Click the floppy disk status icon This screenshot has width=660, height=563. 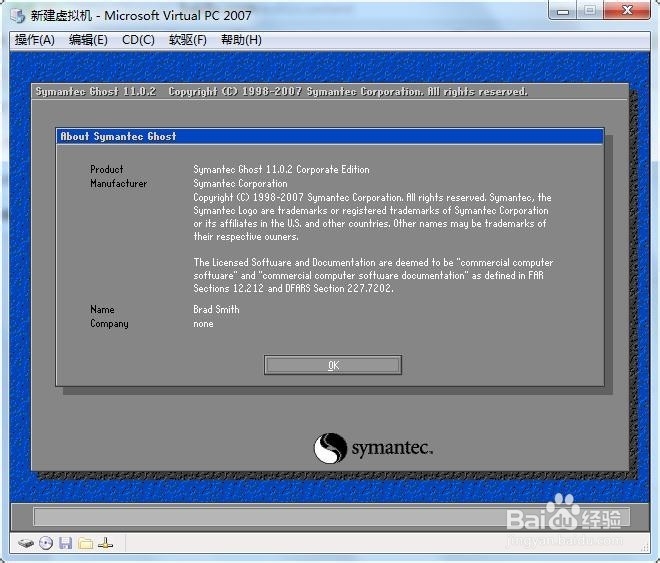point(65,543)
